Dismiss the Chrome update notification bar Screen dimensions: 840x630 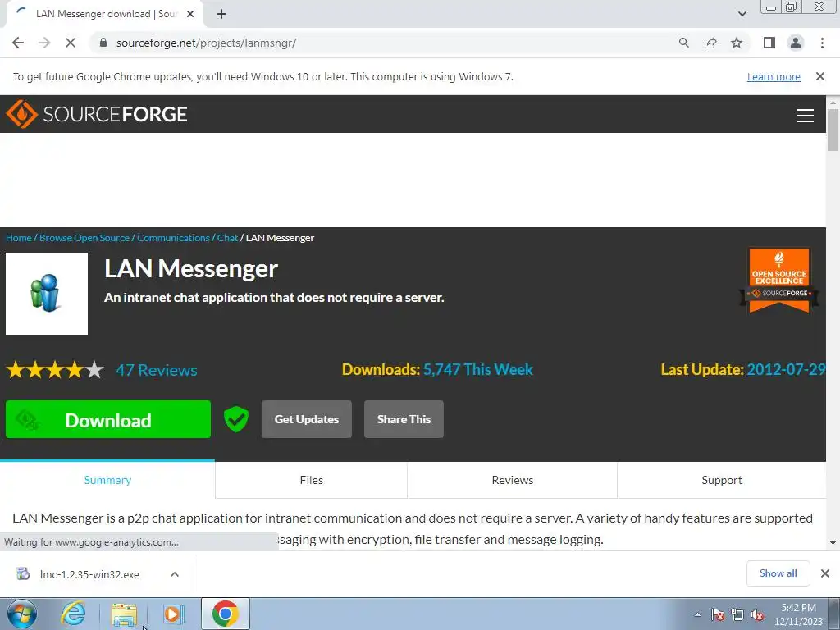click(x=819, y=76)
